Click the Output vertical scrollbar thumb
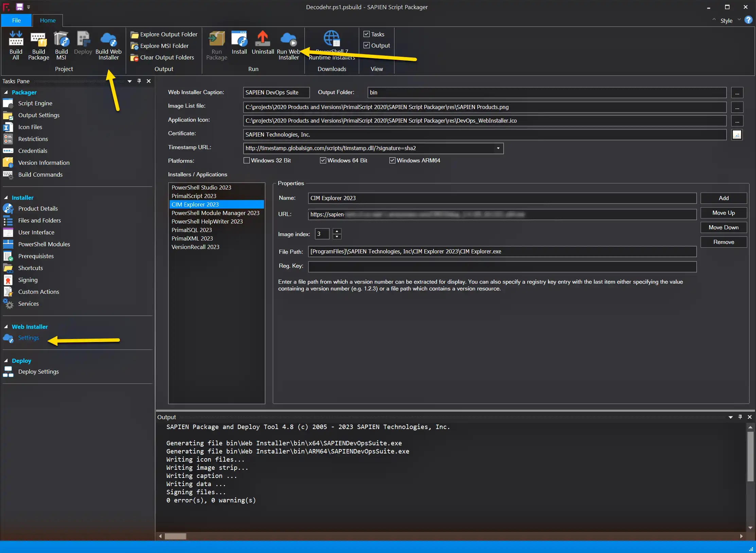756x553 pixels. click(x=750, y=456)
